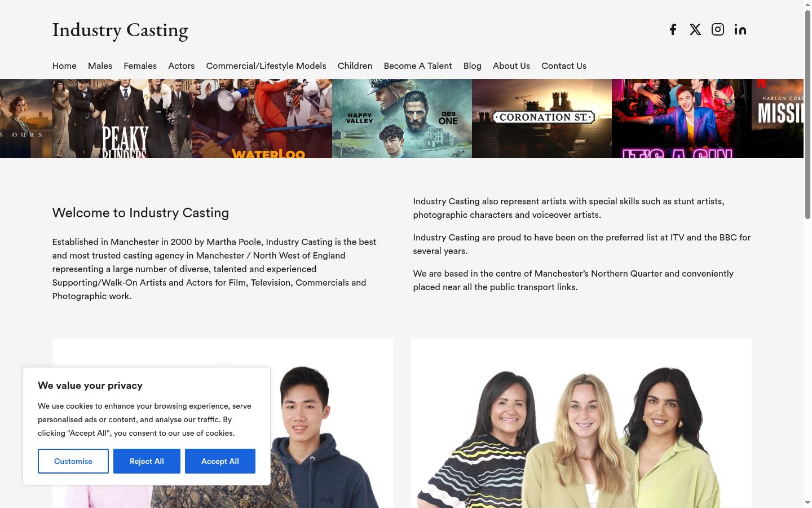Click the Harlan Coben Missing banner
This screenshot has width=812, height=508.
[778, 119]
